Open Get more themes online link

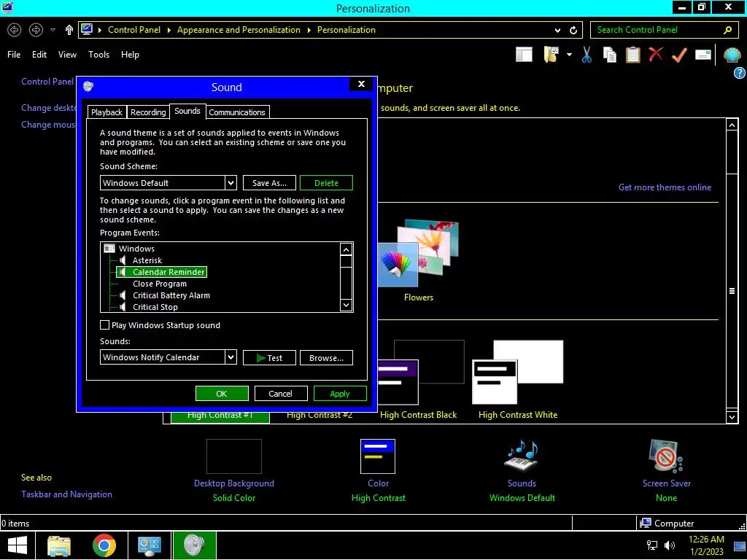(x=665, y=187)
